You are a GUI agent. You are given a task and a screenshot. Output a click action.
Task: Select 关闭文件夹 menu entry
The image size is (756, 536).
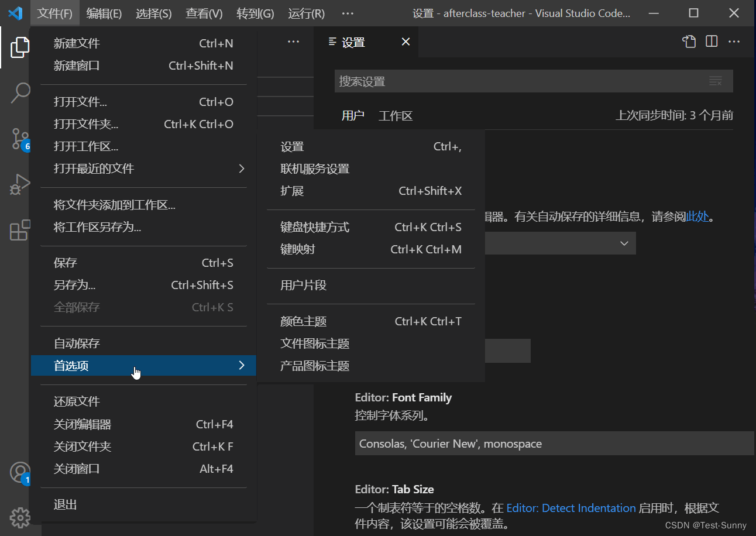143,446
